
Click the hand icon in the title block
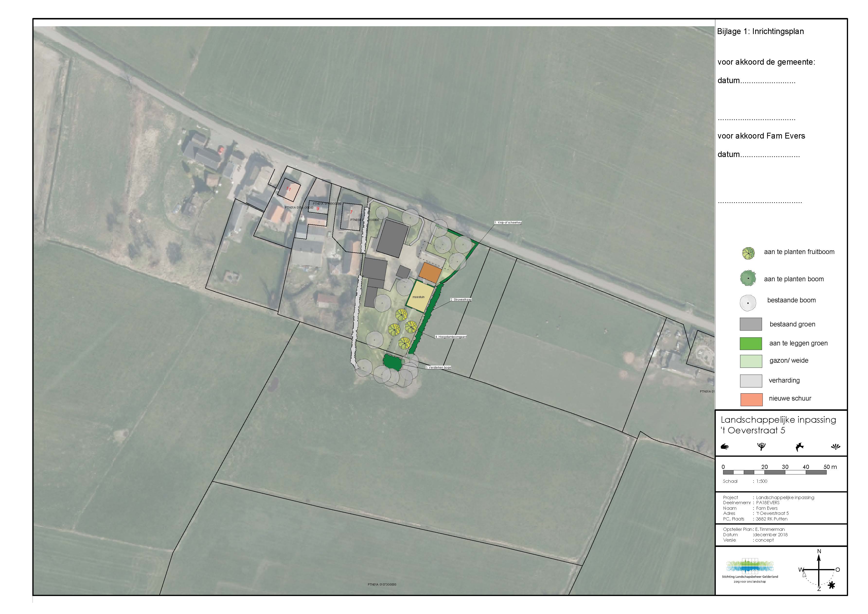[x=725, y=447]
